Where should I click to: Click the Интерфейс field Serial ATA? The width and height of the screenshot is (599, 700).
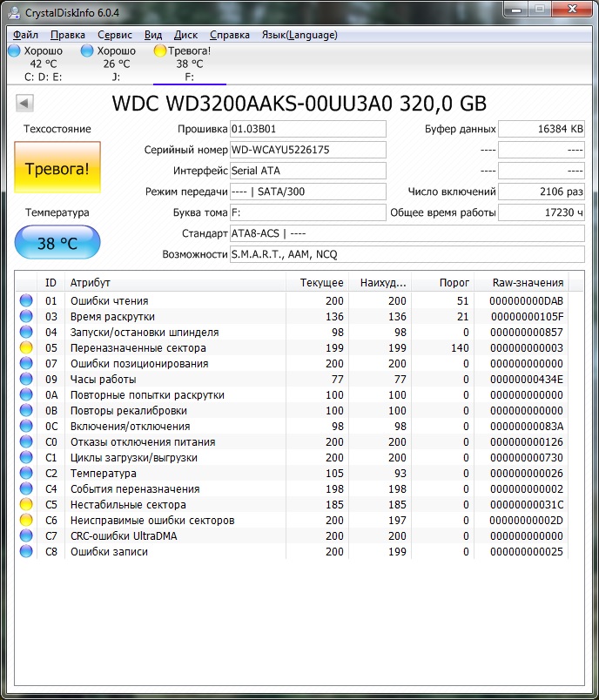[308, 171]
